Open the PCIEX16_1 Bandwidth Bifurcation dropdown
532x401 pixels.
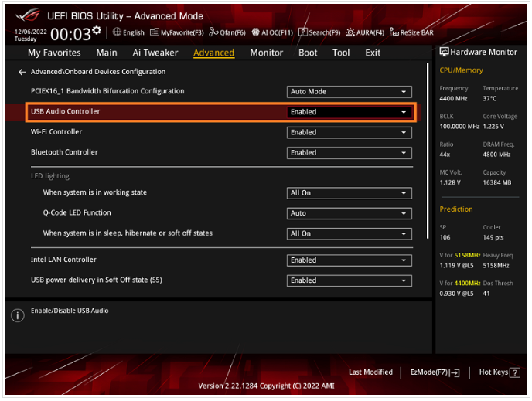(x=350, y=91)
